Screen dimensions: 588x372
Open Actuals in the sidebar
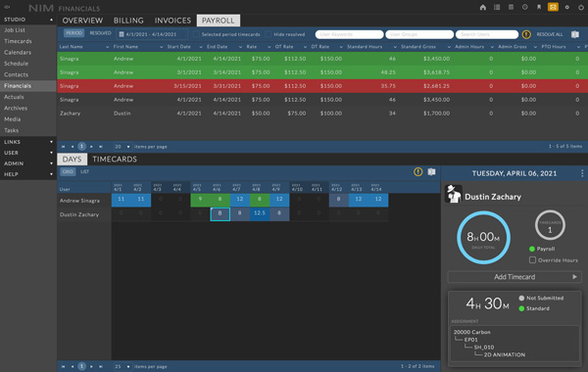click(x=14, y=97)
